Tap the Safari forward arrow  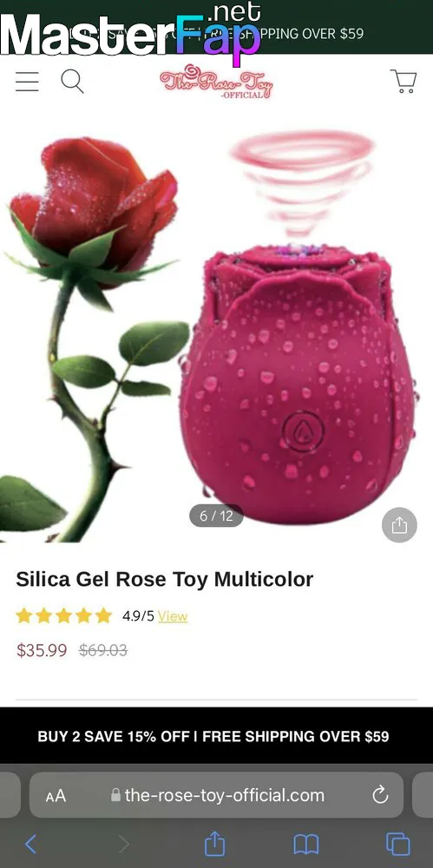[x=123, y=845]
